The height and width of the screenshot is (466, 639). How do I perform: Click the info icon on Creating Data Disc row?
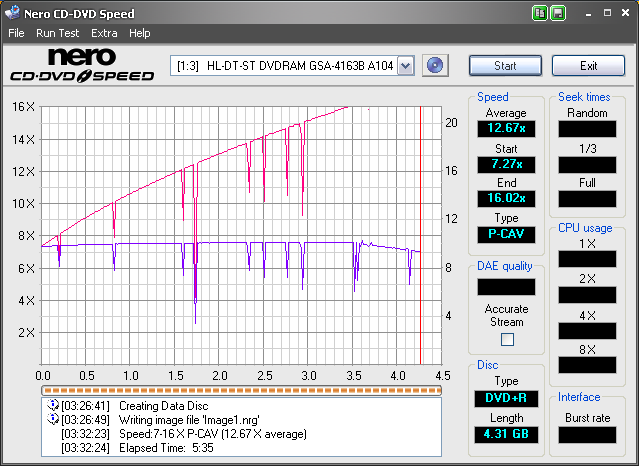click(x=53, y=405)
